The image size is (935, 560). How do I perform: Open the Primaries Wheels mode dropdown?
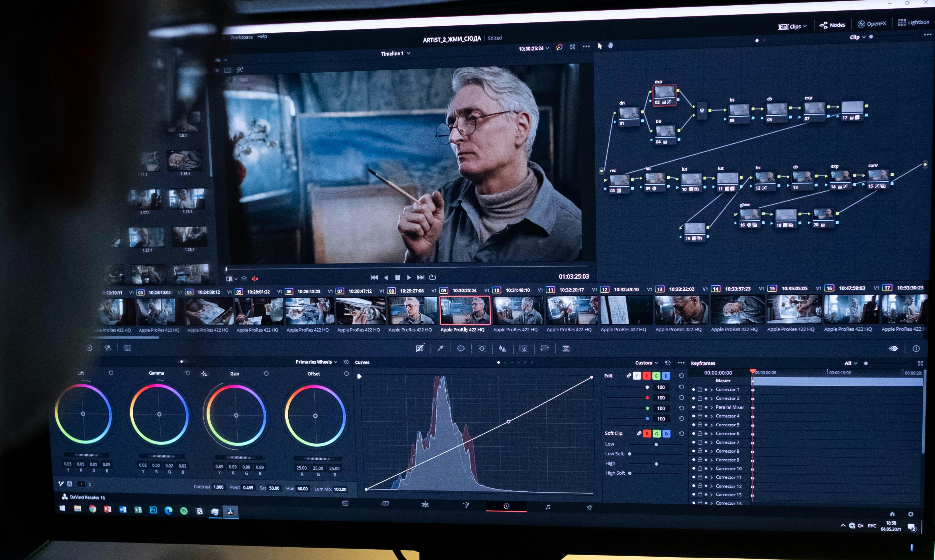click(316, 362)
